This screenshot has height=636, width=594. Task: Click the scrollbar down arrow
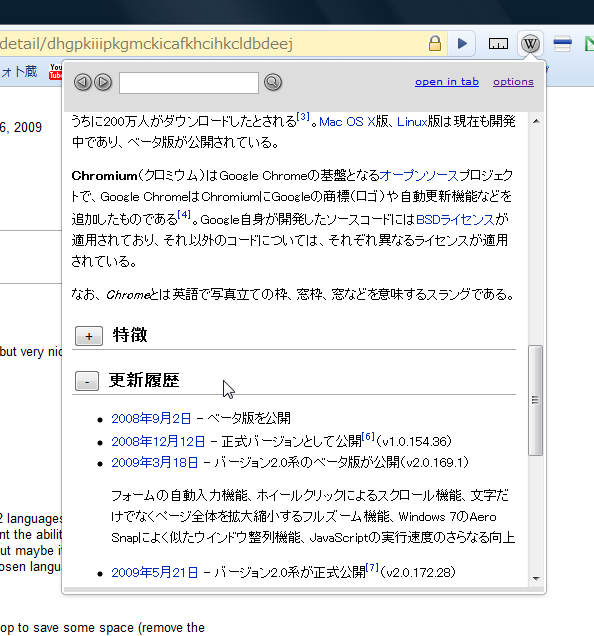coord(536,579)
